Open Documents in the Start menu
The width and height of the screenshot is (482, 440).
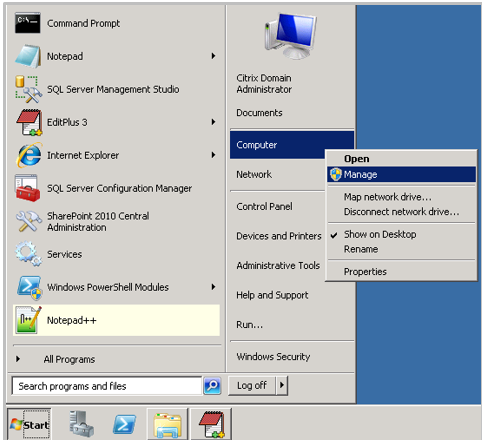(259, 113)
